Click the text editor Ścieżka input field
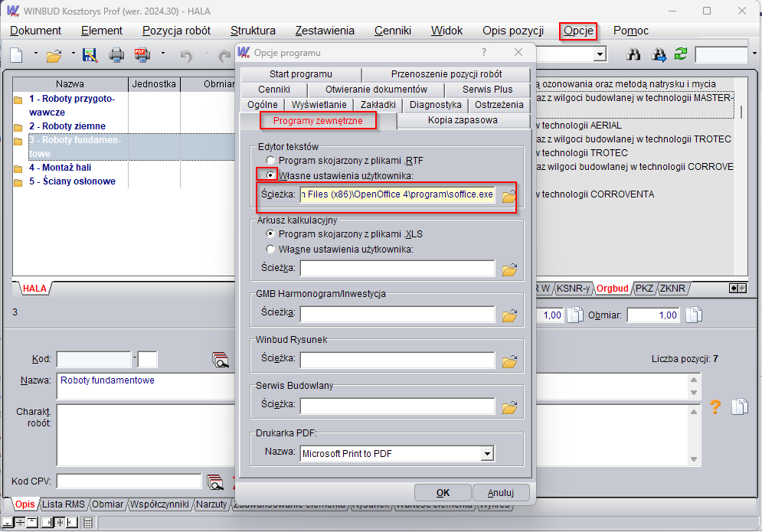 point(397,194)
